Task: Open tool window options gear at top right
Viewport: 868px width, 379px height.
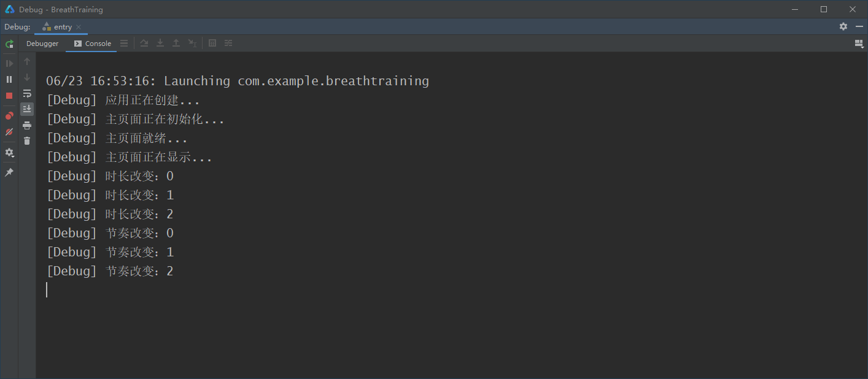Action: (x=843, y=27)
